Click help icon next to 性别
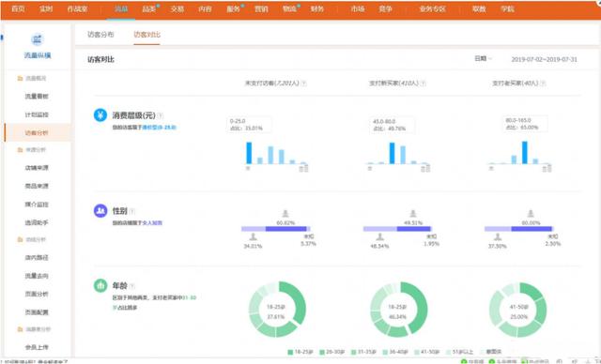601x364 pixels. tap(131, 211)
